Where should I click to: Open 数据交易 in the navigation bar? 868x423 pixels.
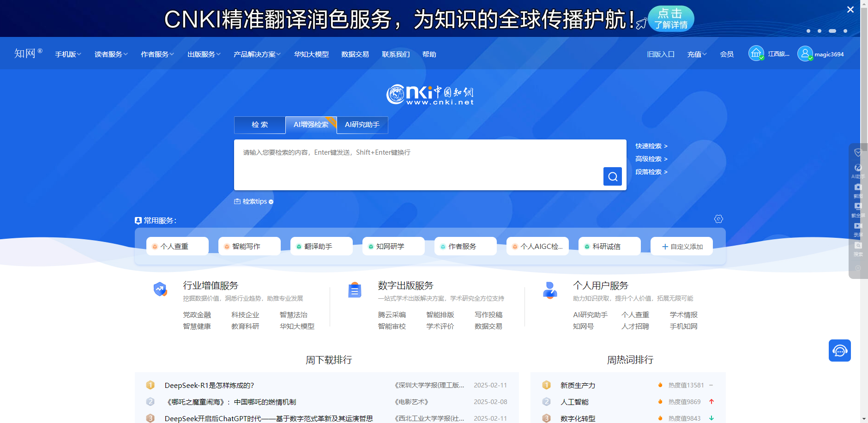[x=355, y=54]
